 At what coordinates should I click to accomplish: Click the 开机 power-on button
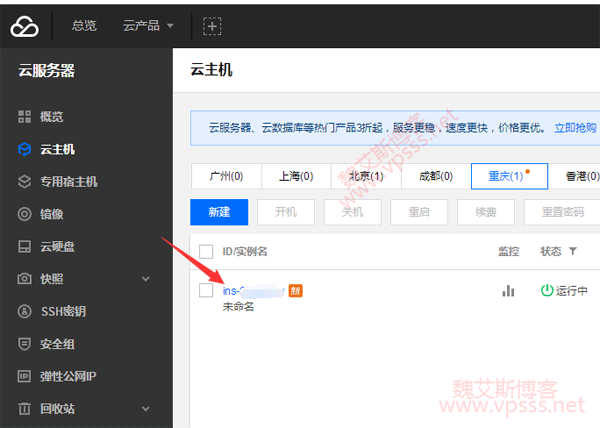pos(286,212)
